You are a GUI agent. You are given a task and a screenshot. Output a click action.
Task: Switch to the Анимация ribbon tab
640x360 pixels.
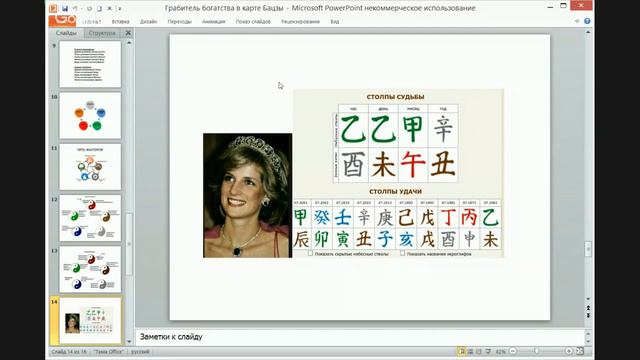(213, 22)
